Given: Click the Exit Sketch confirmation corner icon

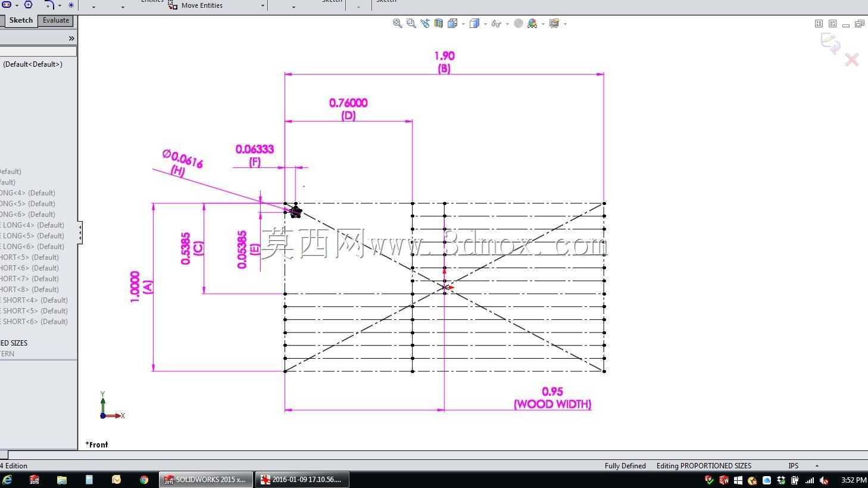Looking at the screenshot, I should pos(830,43).
